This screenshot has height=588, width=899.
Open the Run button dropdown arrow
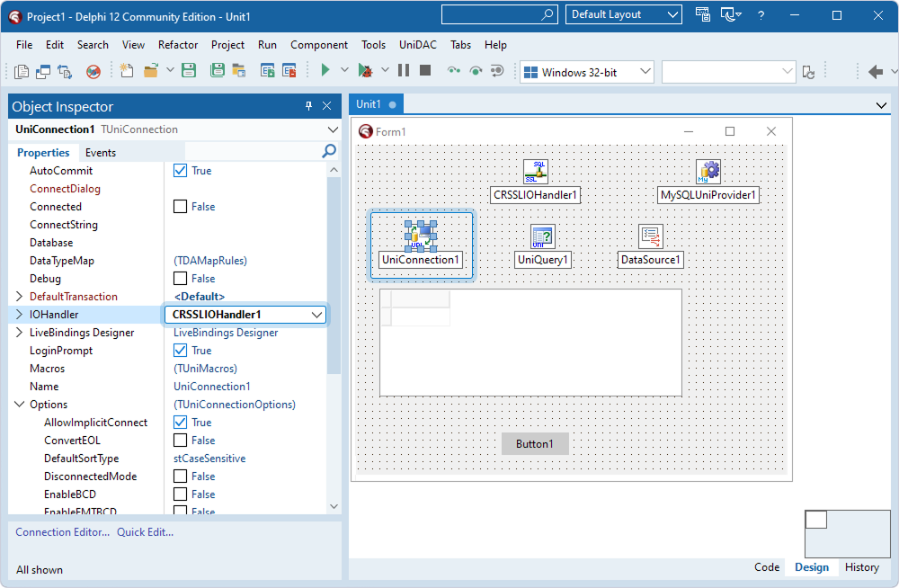[x=344, y=70]
